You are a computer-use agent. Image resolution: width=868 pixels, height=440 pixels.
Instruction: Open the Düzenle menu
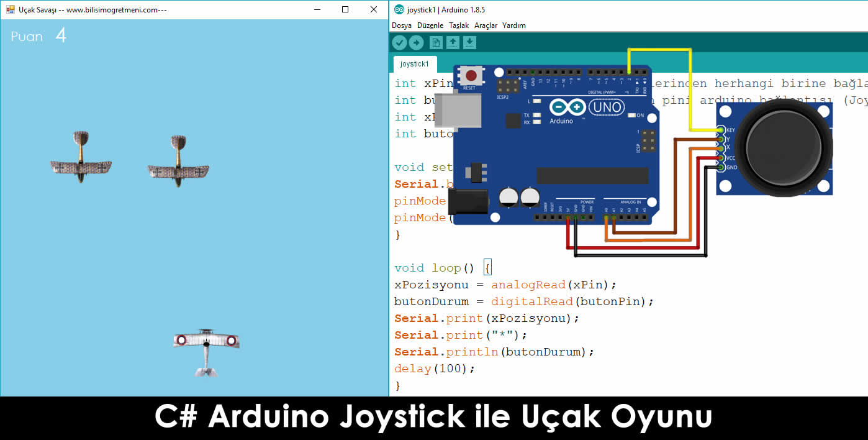(x=430, y=25)
